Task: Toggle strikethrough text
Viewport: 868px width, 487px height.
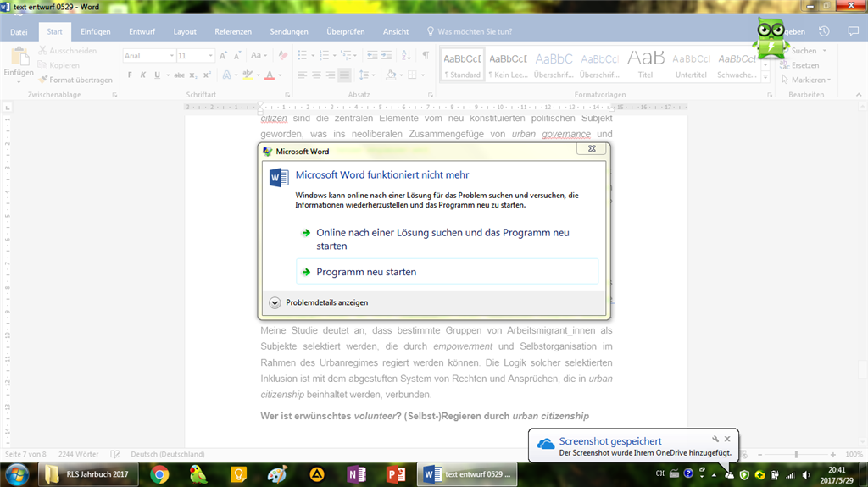Action: (x=180, y=75)
